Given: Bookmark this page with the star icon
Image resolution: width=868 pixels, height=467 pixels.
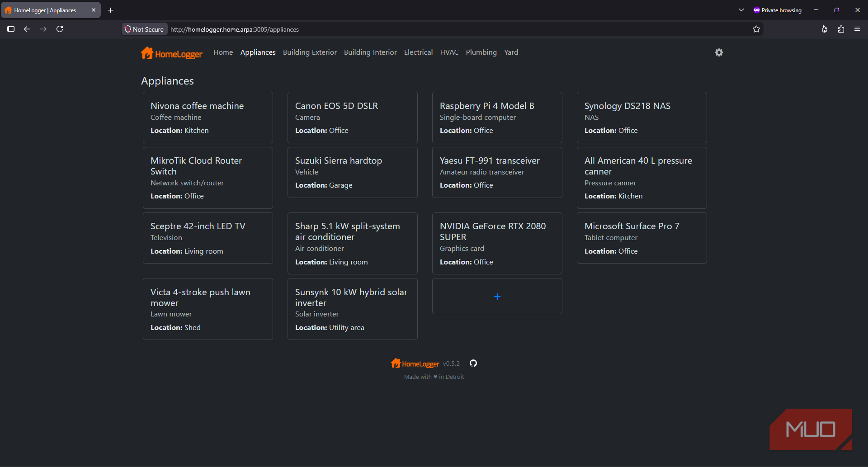Looking at the screenshot, I should click(x=756, y=29).
